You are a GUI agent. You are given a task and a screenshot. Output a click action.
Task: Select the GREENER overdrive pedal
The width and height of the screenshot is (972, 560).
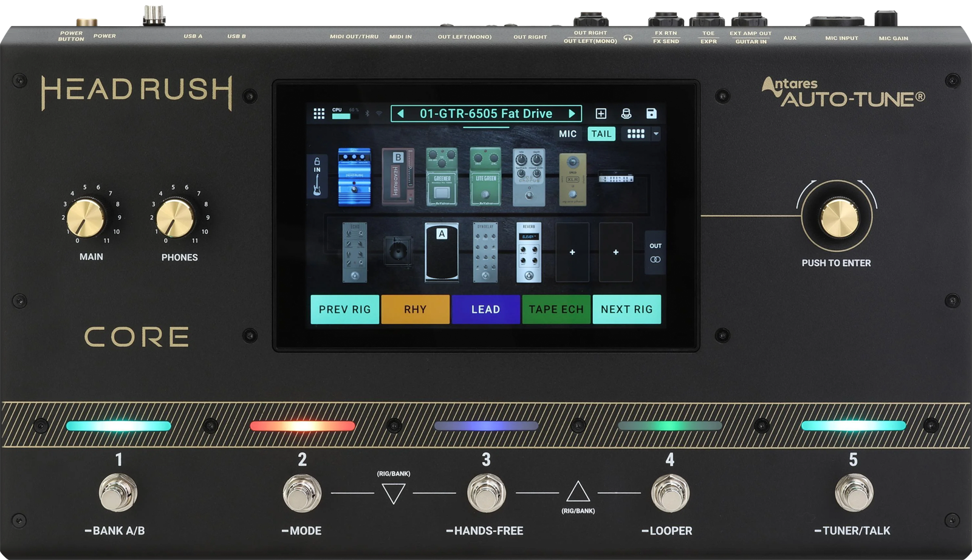click(442, 177)
